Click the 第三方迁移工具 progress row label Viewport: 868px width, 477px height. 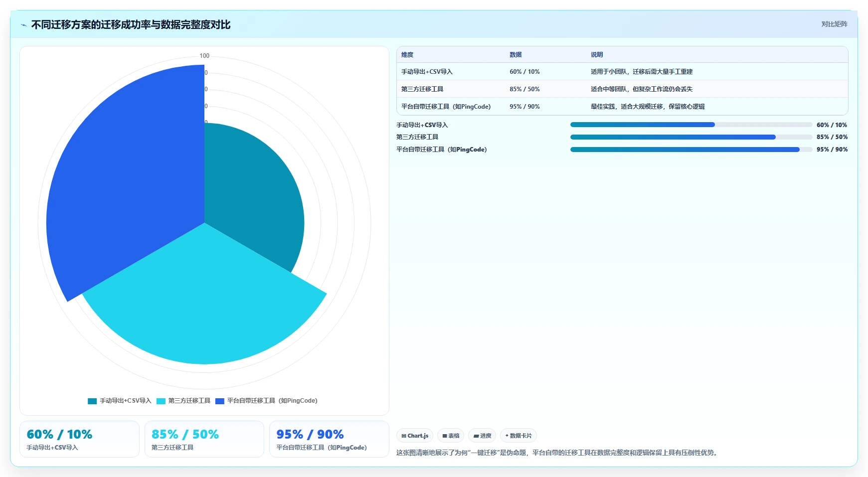click(417, 137)
